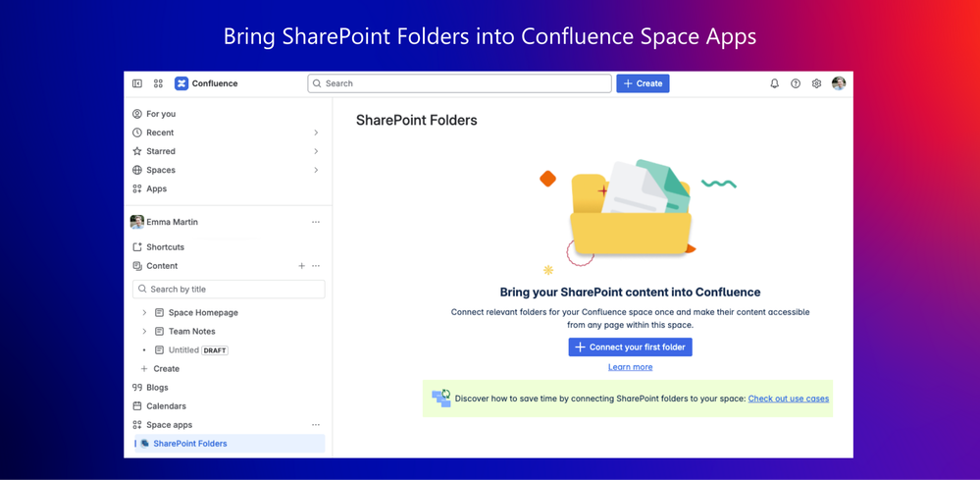
Task: Add content with the plus beside Content
Action: pyautogui.click(x=301, y=266)
